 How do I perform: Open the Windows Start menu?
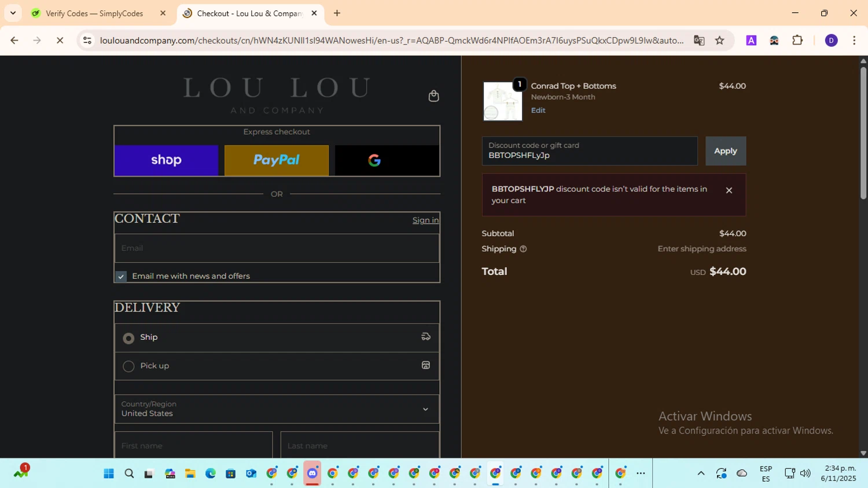pos(109,474)
